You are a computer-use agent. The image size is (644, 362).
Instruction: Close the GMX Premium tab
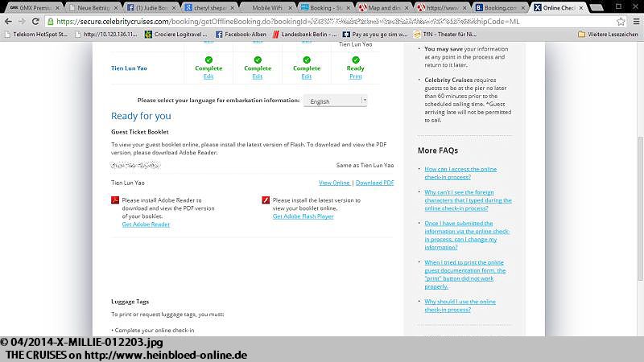57,8
